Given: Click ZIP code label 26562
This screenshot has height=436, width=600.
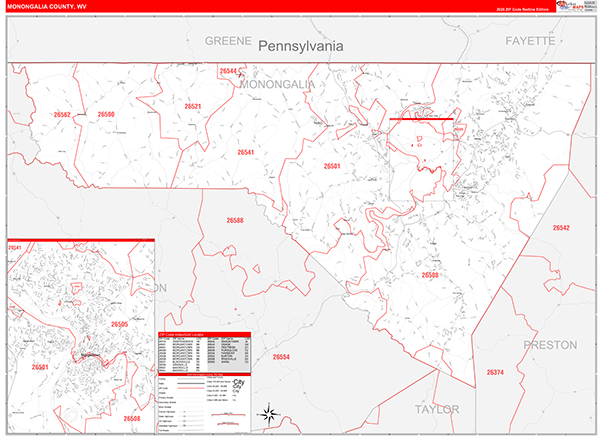Looking at the screenshot, I should (62, 114).
